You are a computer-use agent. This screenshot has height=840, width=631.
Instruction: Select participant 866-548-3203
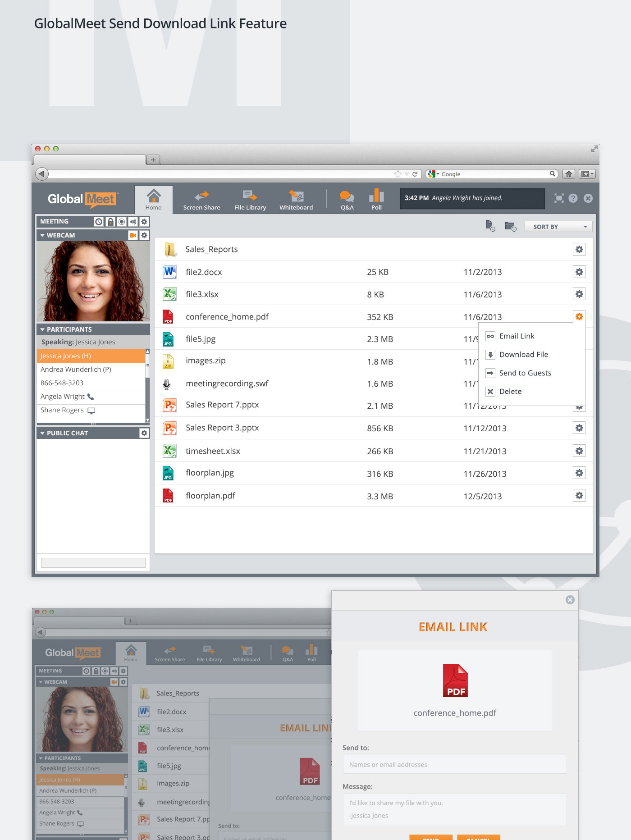91,383
